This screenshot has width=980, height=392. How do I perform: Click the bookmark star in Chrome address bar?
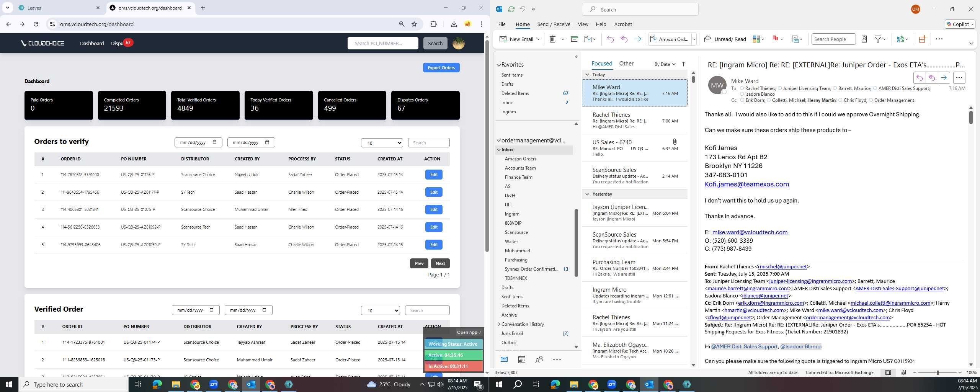pos(414,24)
